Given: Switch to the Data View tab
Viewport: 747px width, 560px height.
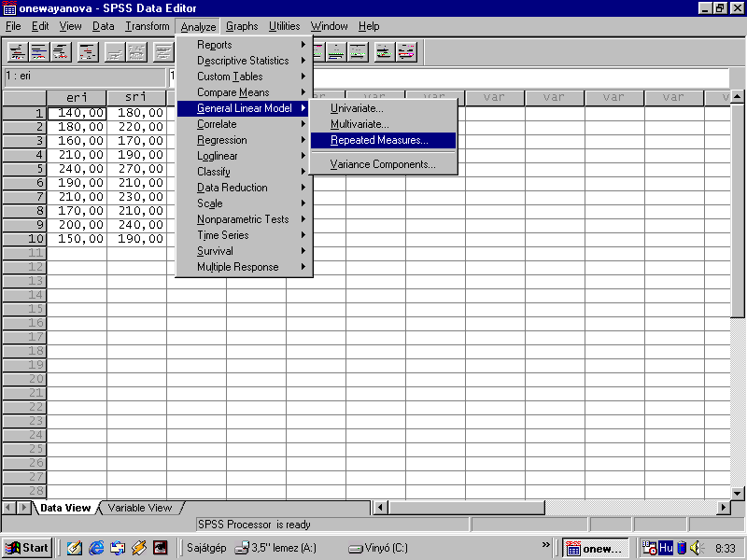Looking at the screenshot, I should point(65,508).
